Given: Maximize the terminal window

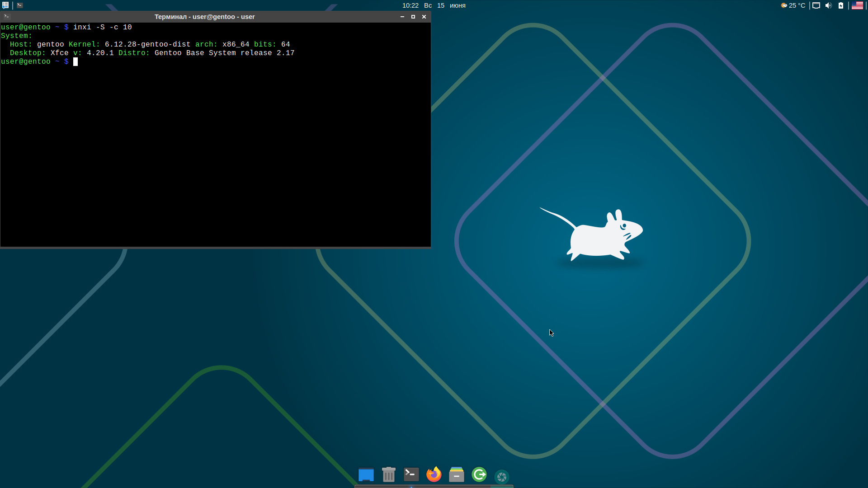Looking at the screenshot, I should 413,17.
